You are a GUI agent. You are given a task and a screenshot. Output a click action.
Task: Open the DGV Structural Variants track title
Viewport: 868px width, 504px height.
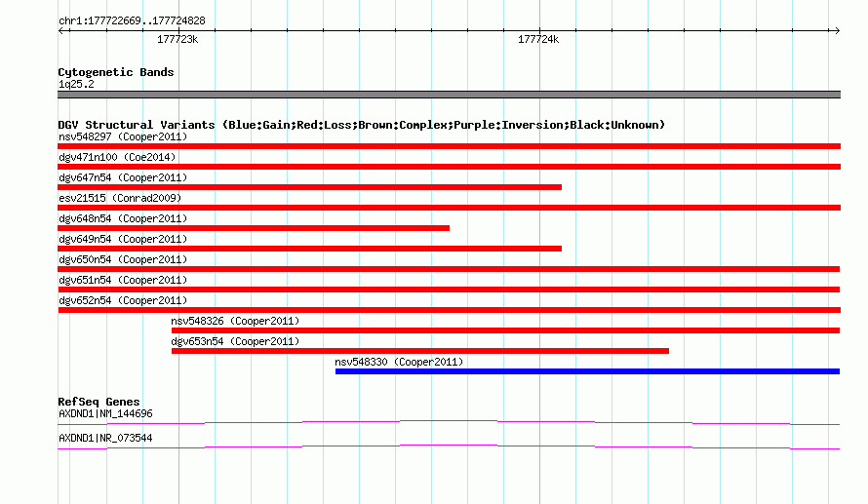point(361,125)
